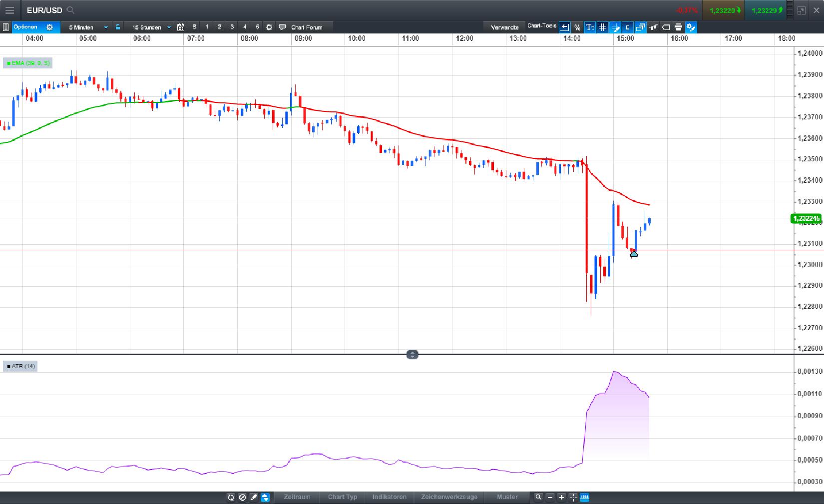Image resolution: width=824 pixels, height=504 pixels.
Task: Switch to the Indikatoren menu
Action: tap(390, 497)
